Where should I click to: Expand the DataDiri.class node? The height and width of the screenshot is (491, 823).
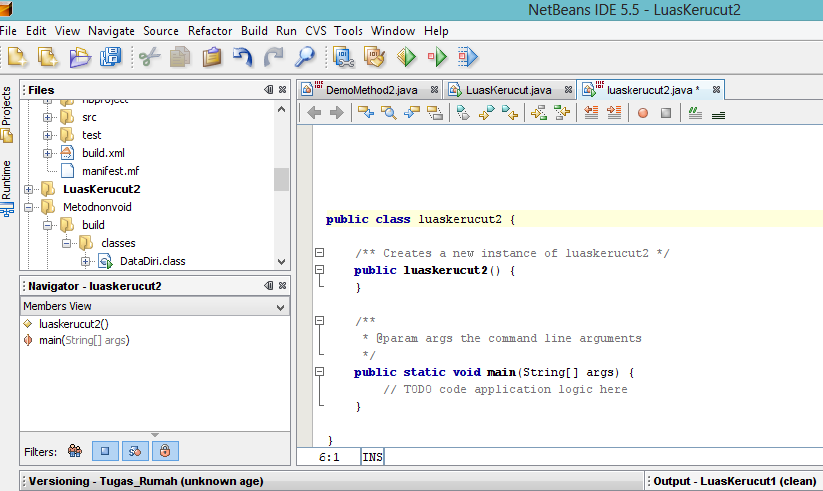[x=86, y=261]
